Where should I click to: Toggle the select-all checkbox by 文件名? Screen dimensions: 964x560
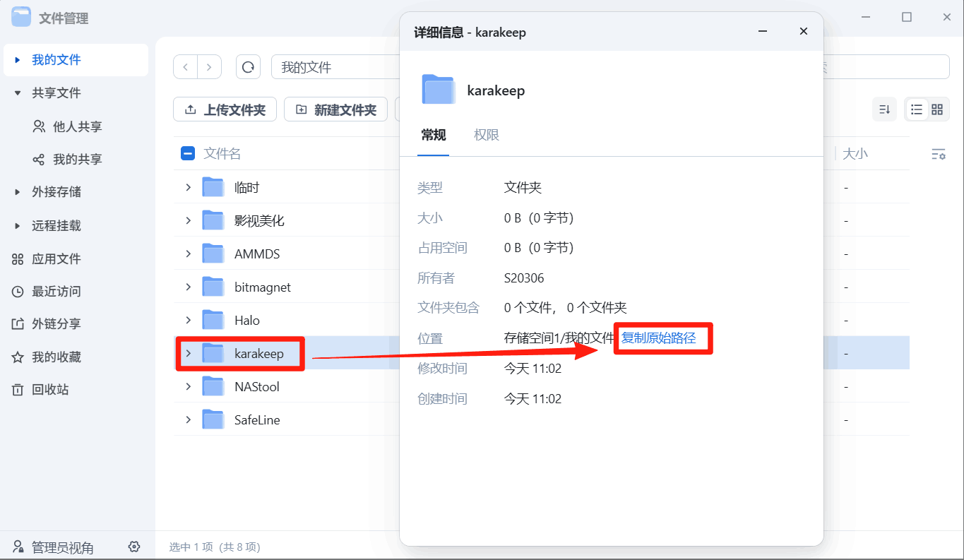188,153
